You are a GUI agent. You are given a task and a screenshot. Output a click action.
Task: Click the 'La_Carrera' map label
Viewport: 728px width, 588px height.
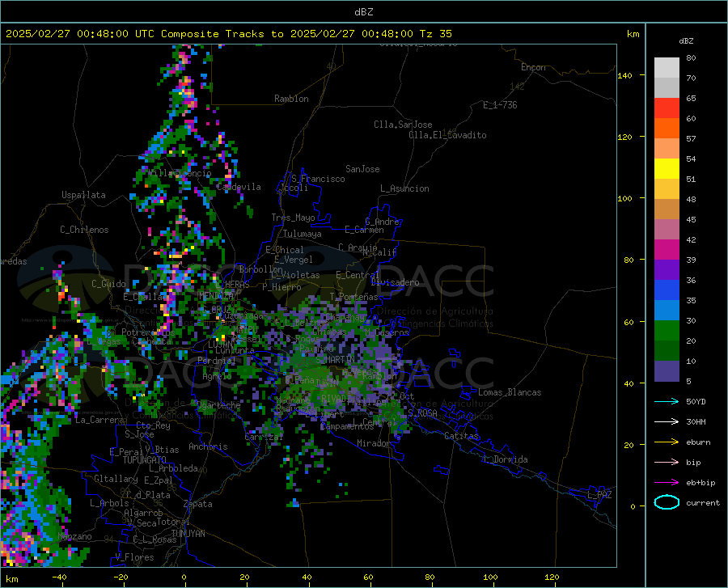99,420
